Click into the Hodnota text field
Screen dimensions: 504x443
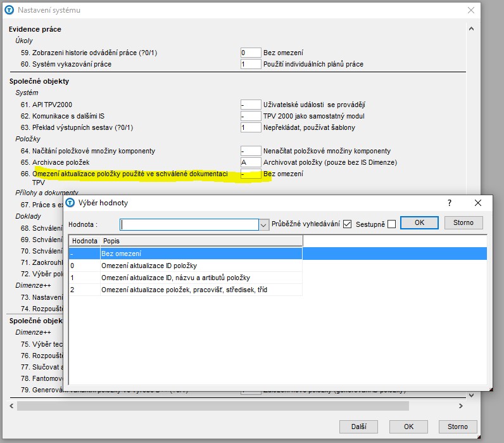pyautogui.click(x=189, y=224)
